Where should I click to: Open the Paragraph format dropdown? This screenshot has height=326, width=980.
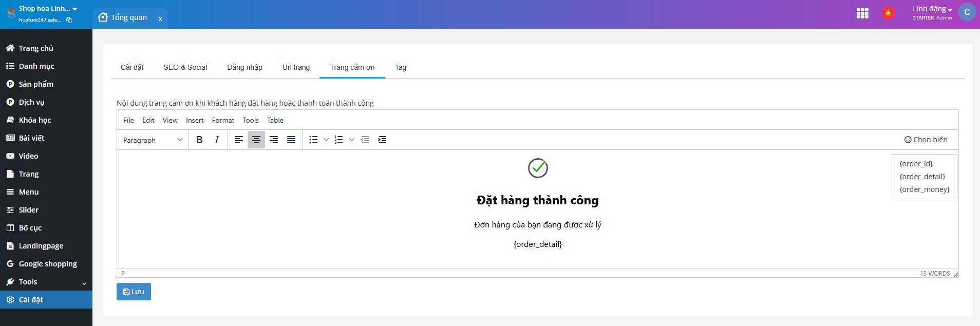153,140
